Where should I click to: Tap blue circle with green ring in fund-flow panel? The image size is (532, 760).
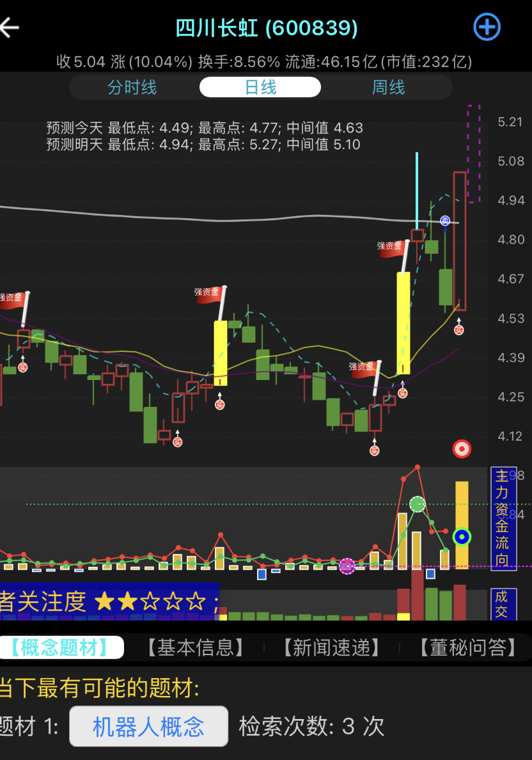462,536
